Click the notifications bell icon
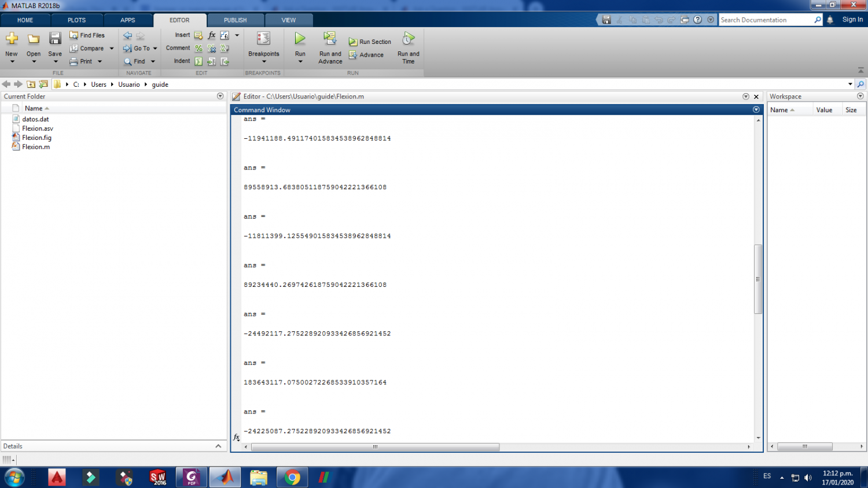 (x=830, y=20)
